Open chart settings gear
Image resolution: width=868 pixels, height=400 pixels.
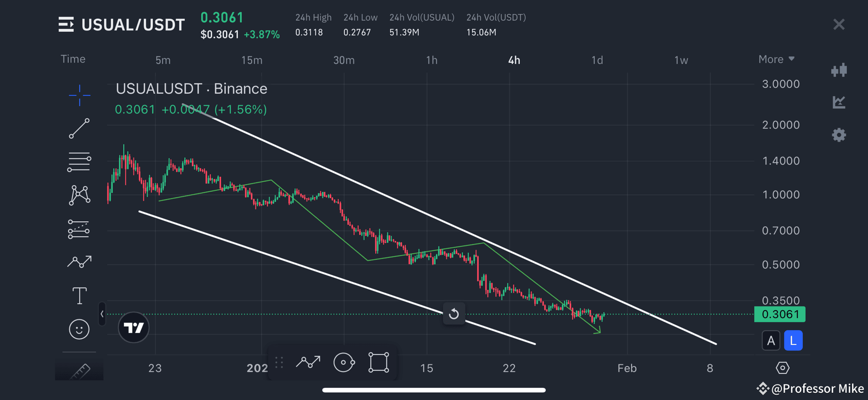coord(839,135)
